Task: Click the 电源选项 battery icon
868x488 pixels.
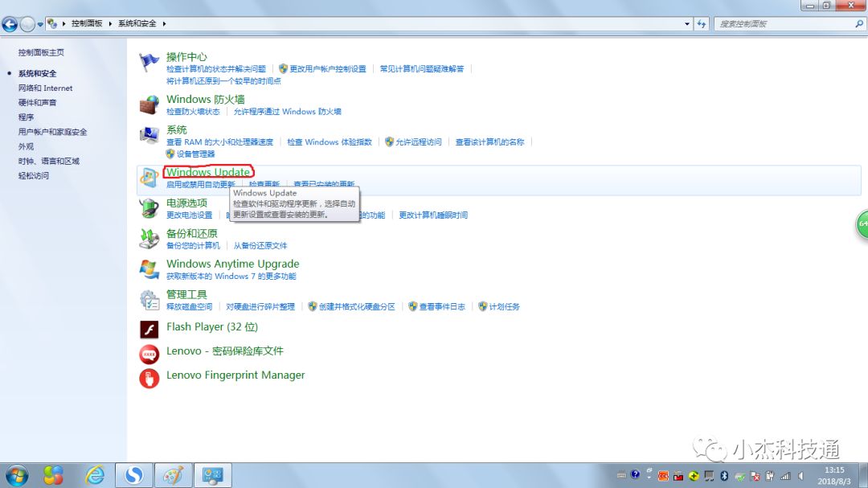Action: click(149, 208)
